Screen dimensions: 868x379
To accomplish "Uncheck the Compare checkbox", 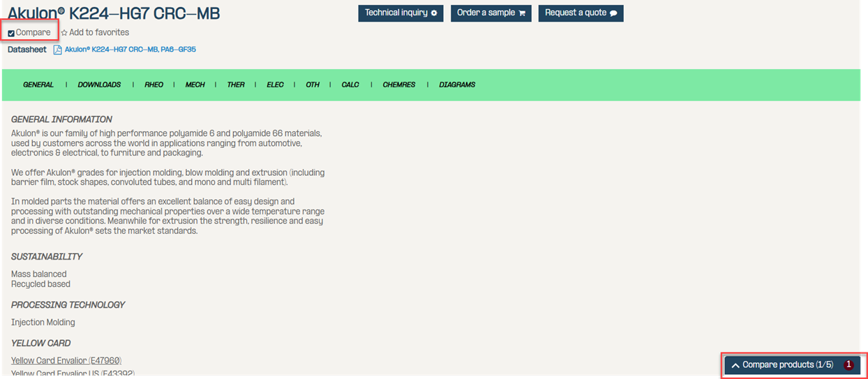I will 11,33.
